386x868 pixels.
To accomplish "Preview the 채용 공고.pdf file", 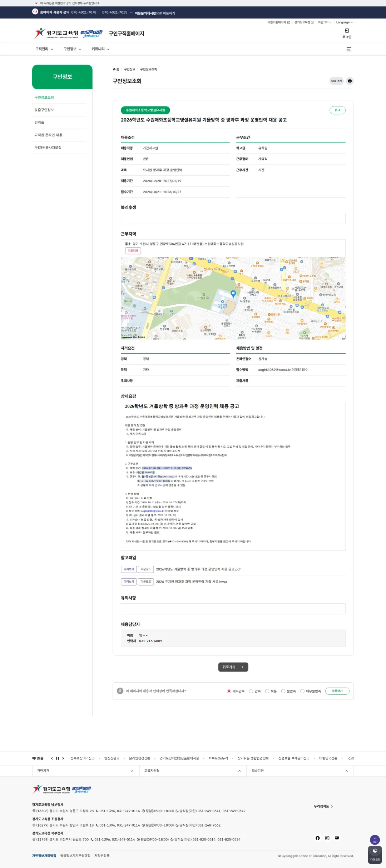I will coord(129,569).
